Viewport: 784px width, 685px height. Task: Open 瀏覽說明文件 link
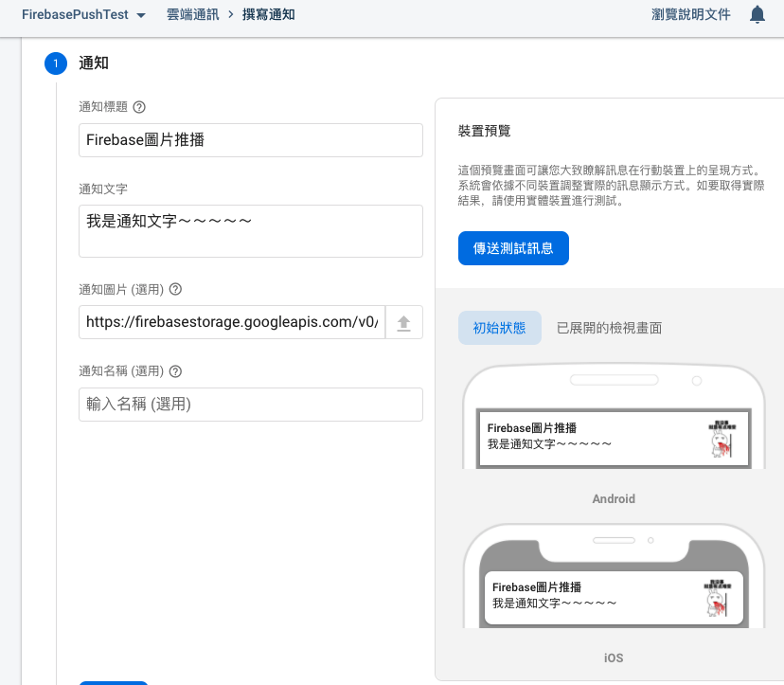(690, 14)
